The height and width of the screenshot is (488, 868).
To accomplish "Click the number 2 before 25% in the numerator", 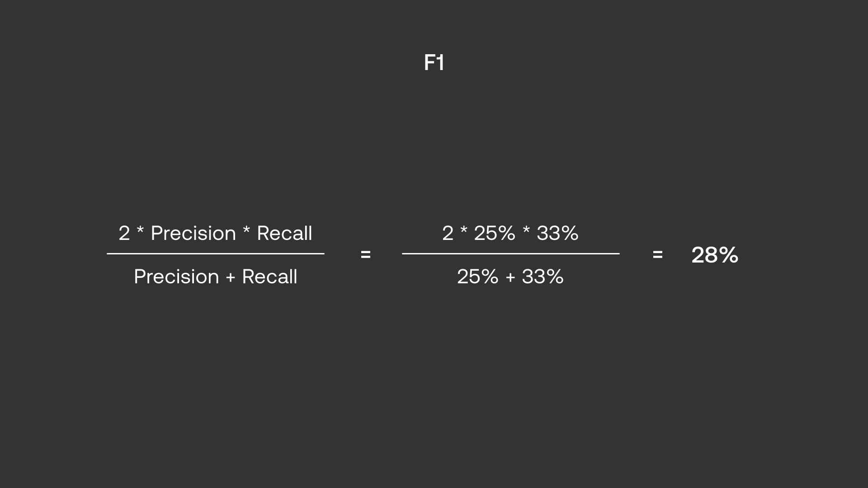I will (x=448, y=233).
